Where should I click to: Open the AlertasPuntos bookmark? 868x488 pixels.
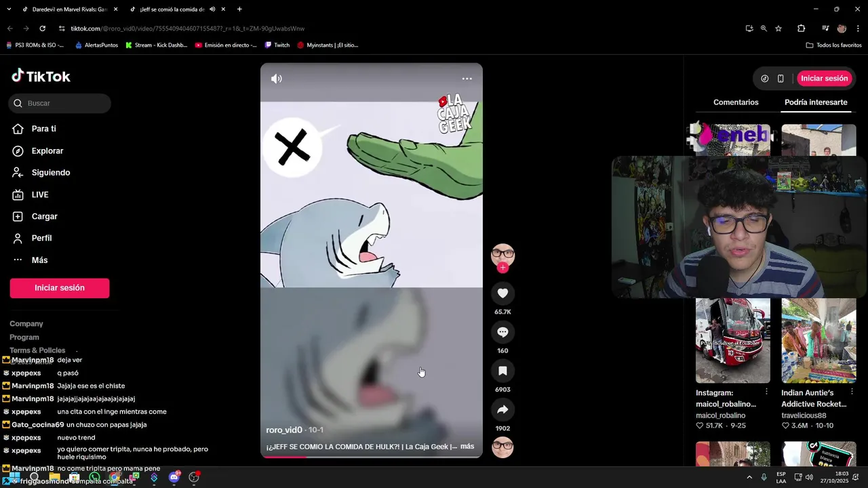click(x=96, y=45)
